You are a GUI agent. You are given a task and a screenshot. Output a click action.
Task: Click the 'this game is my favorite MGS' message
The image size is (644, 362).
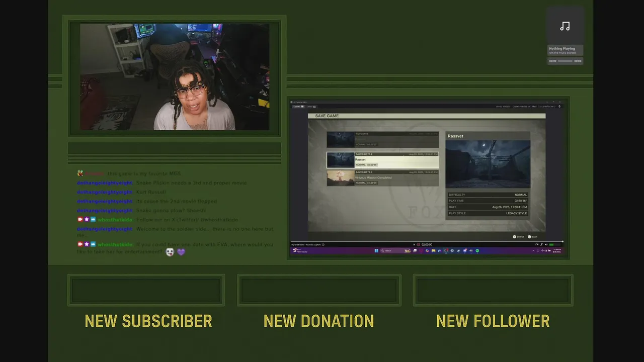(144, 173)
